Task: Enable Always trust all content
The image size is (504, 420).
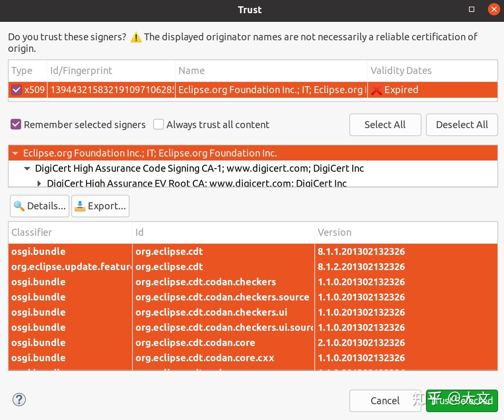Action: [x=159, y=124]
